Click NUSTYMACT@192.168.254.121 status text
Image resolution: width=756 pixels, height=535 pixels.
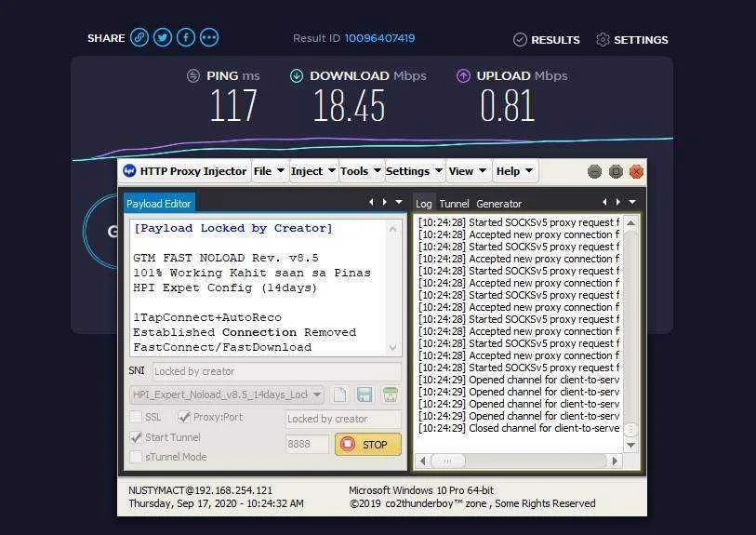pos(200,490)
